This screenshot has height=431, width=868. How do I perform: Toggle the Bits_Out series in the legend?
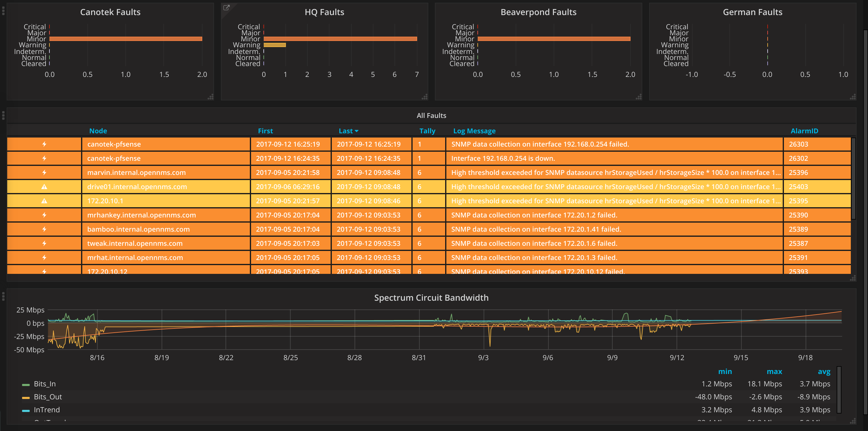(x=48, y=397)
